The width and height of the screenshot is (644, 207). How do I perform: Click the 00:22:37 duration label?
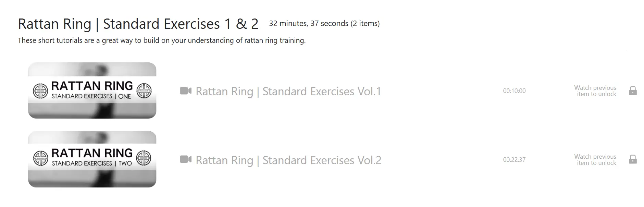(x=514, y=160)
